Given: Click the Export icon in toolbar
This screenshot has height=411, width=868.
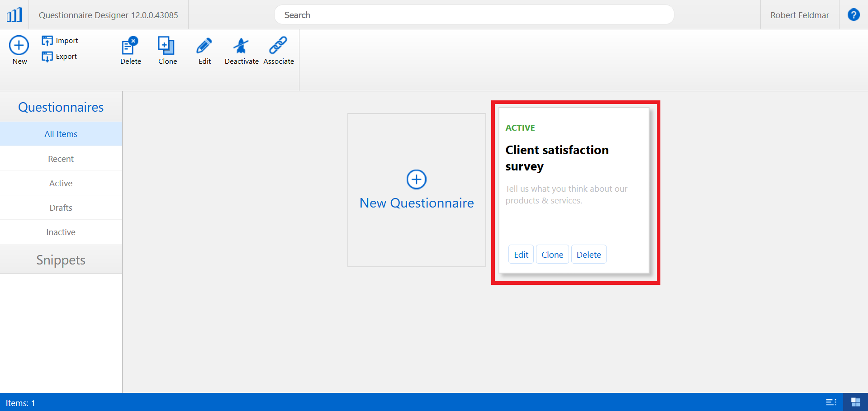Looking at the screenshot, I should click(x=47, y=57).
